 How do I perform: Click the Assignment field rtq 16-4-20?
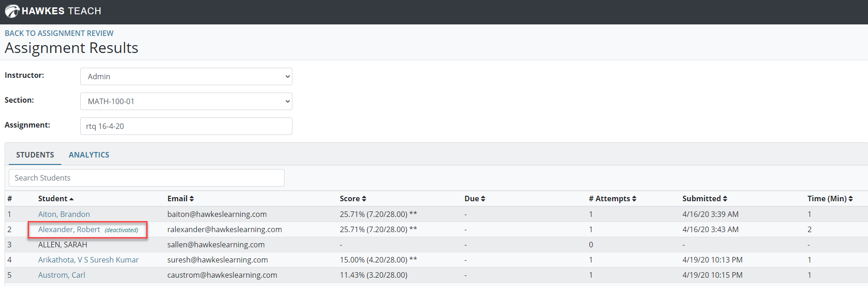click(186, 126)
